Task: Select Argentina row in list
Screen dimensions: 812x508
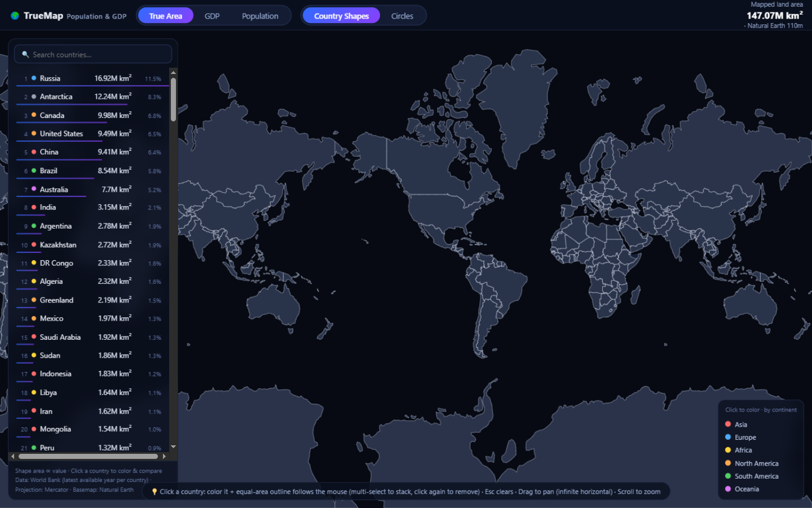Action: [92, 226]
